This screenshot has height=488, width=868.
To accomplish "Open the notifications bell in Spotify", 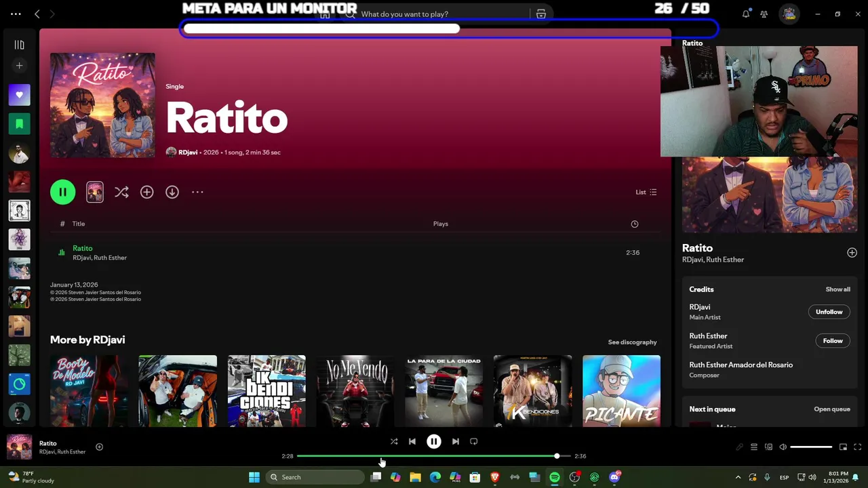I will click(x=746, y=14).
